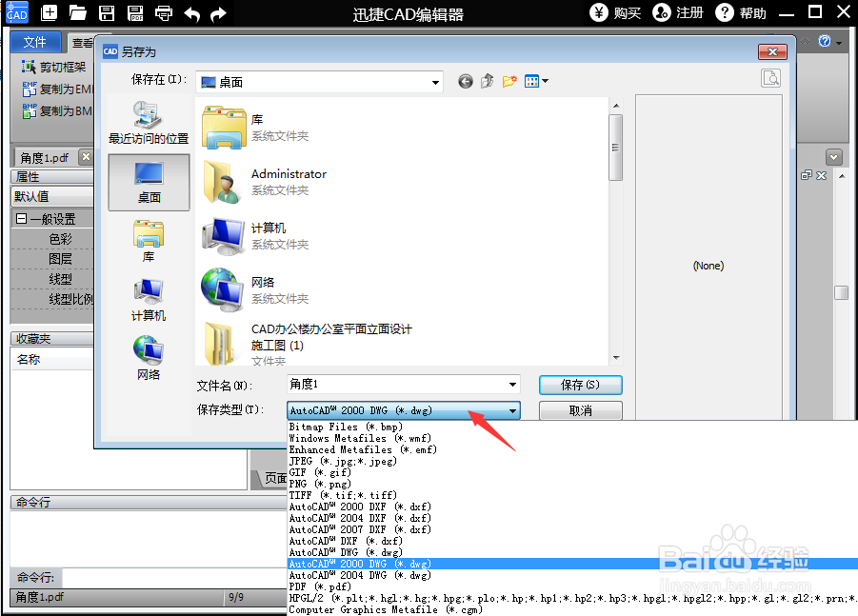Choose Enhanced Metafiles (*.emf) type
Viewport: 858px width, 616px height.
tap(363, 449)
